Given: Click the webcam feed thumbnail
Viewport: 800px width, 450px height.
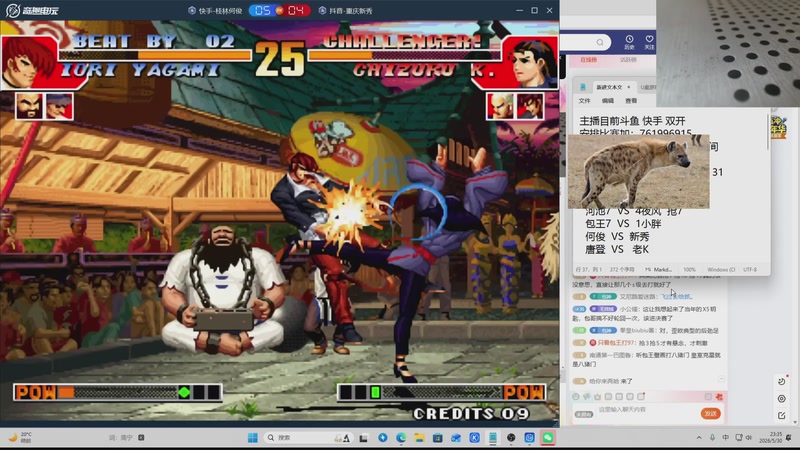Looking at the screenshot, I should click(728, 53).
